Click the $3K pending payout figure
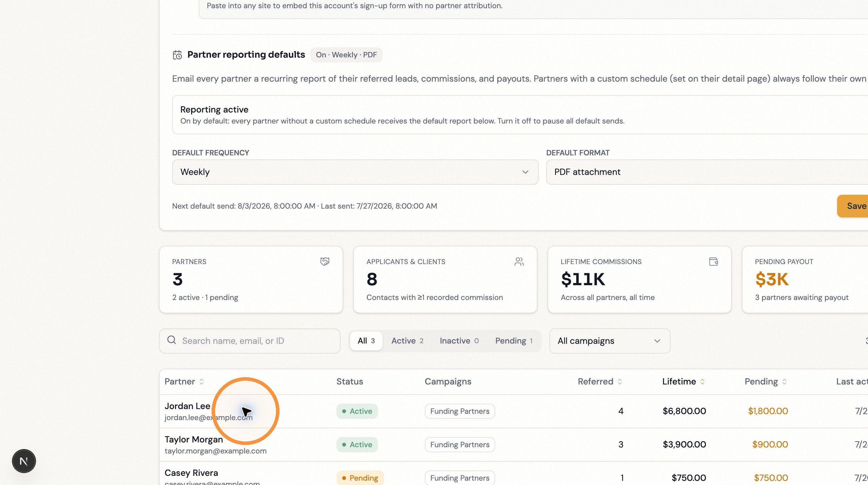This screenshot has width=868, height=485. pos(771,279)
